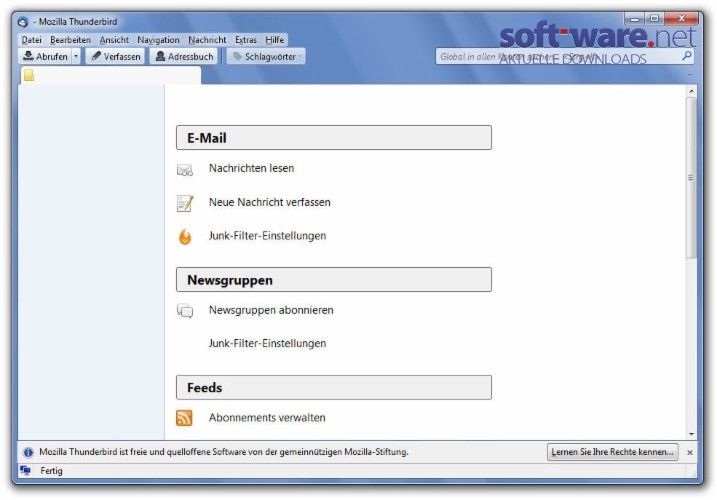The image size is (717, 500).
Task: Open the Navigation menu
Action: point(158,40)
